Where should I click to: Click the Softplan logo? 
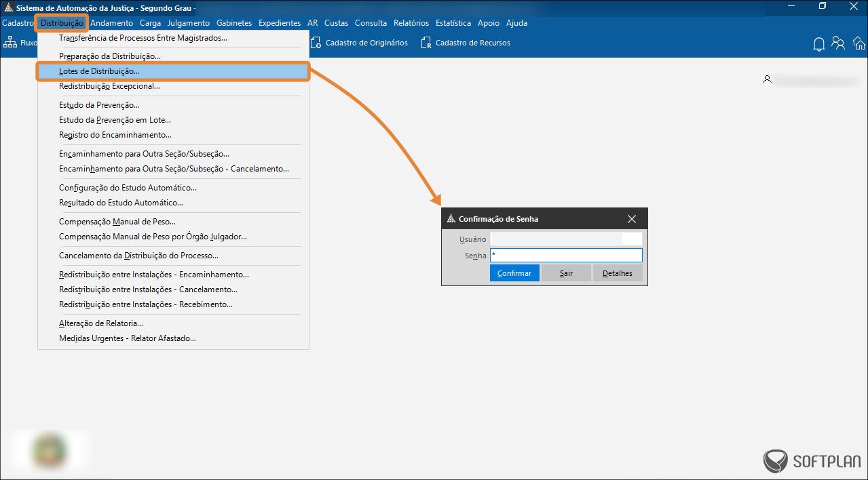click(x=812, y=461)
